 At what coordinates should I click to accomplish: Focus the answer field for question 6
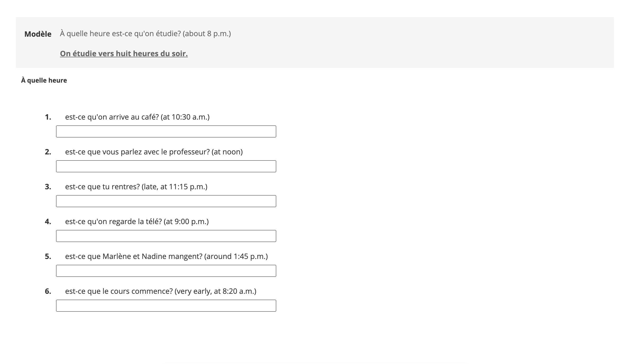166,306
